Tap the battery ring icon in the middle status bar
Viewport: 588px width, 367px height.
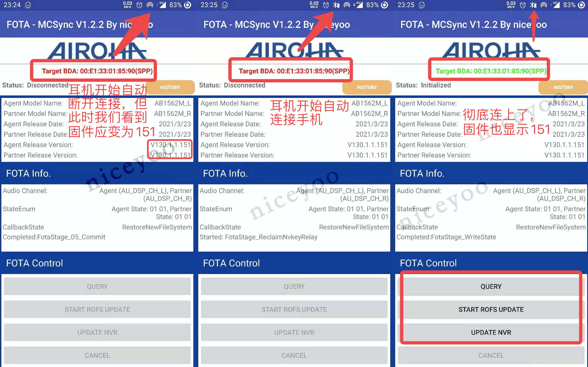[x=385, y=5]
